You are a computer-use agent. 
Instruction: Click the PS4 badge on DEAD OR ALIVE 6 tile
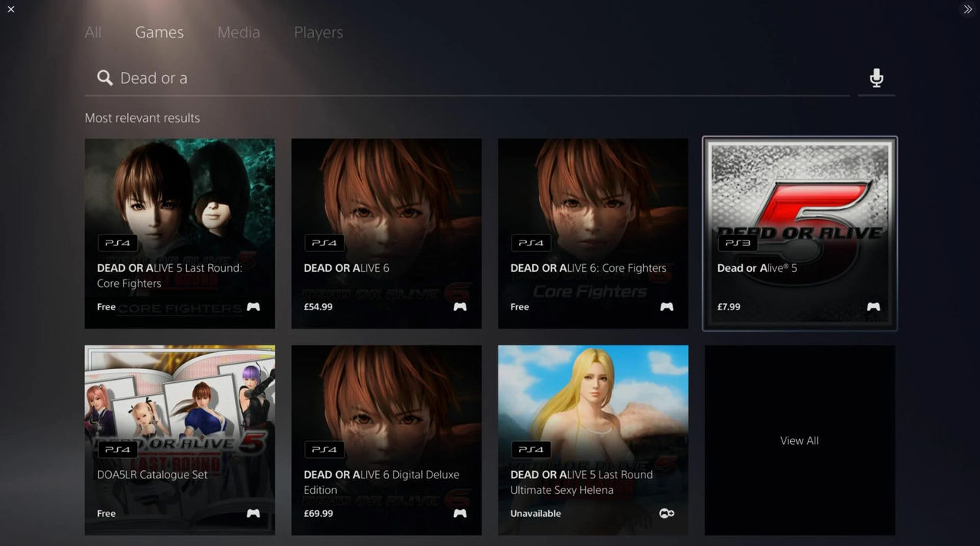[x=324, y=243]
